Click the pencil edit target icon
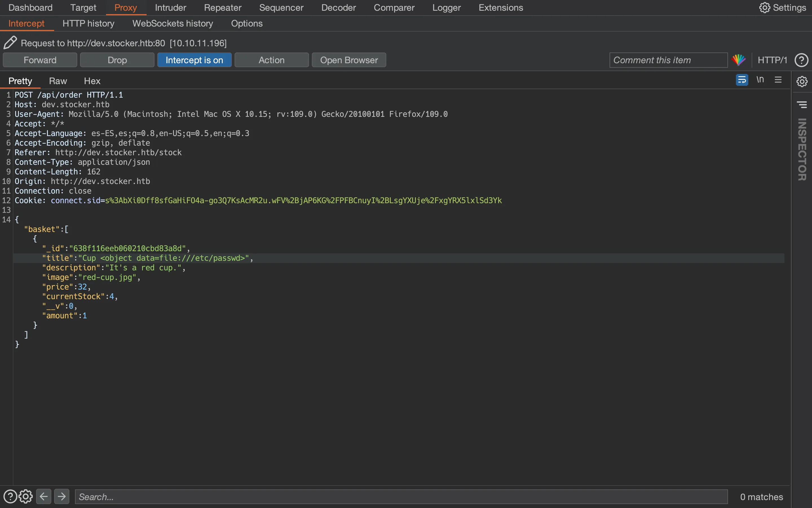The height and width of the screenshot is (508, 812). pyautogui.click(x=10, y=43)
